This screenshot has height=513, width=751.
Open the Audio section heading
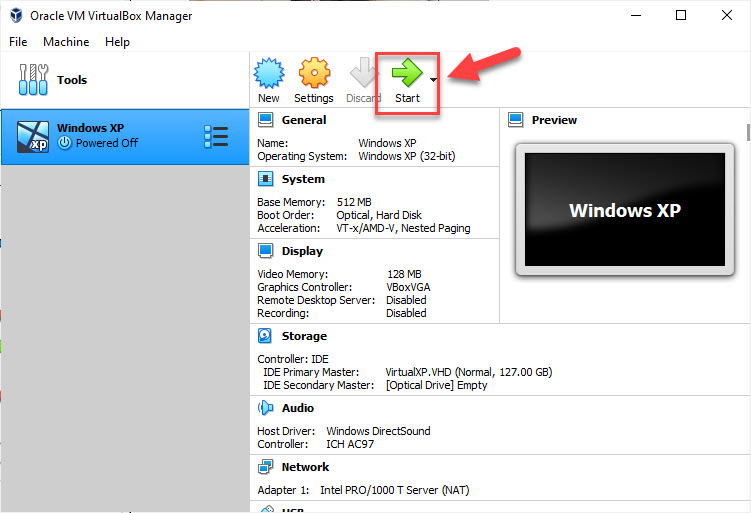pos(298,408)
